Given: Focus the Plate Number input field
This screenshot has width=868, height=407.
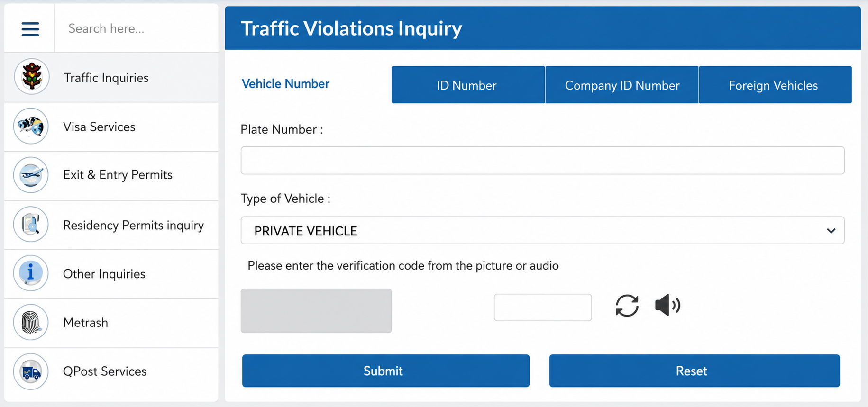Looking at the screenshot, I should tap(542, 160).
